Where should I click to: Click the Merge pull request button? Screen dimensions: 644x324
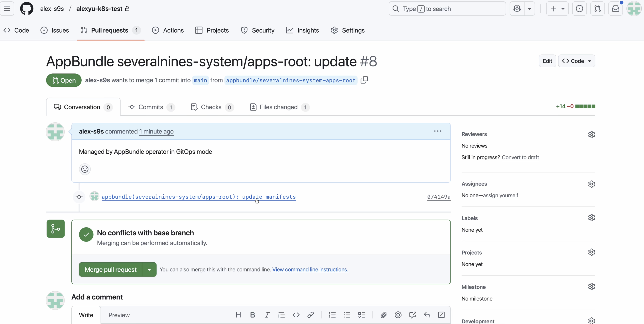[x=110, y=269]
